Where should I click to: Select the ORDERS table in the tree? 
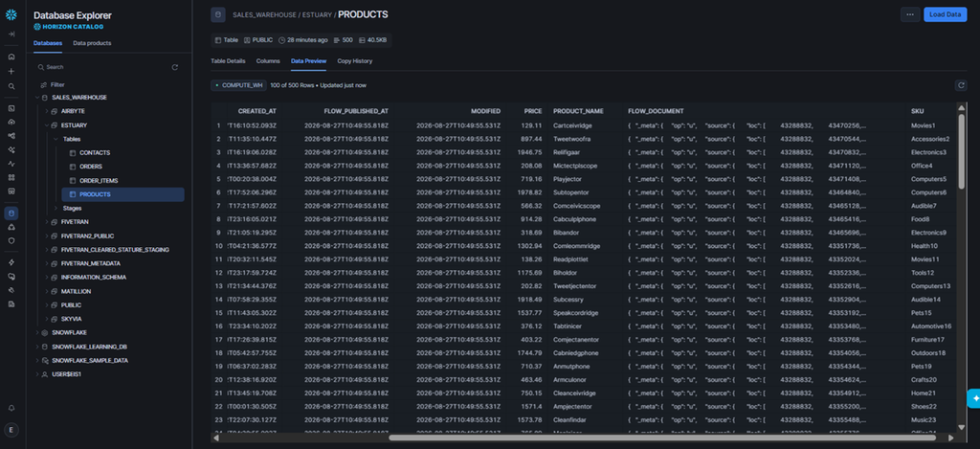91,167
